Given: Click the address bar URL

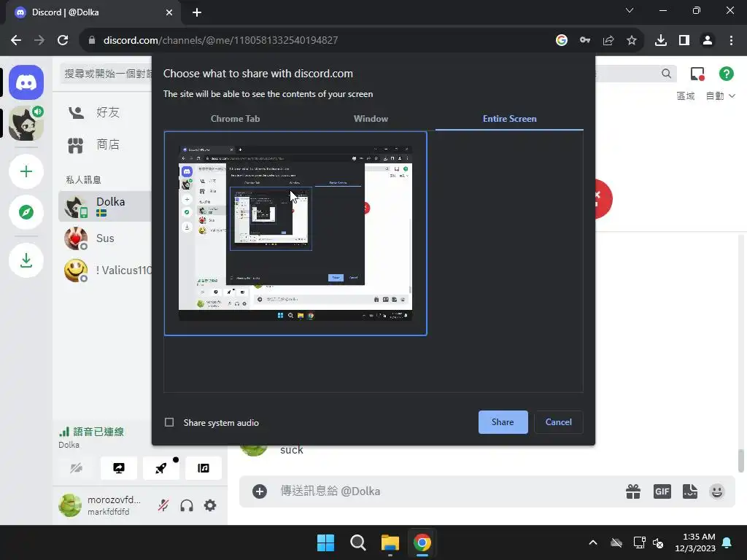Looking at the screenshot, I should click(x=220, y=40).
